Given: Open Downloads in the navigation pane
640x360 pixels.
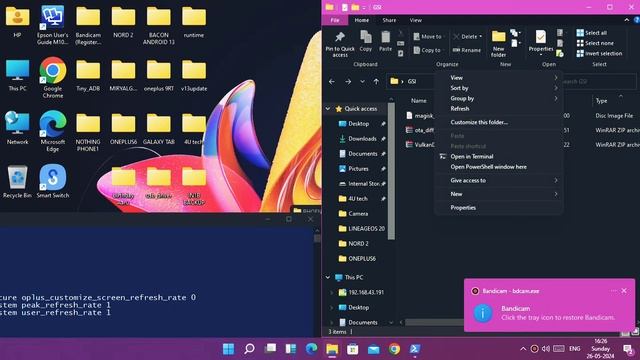Looking at the screenshot, I should pyautogui.click(x=362, y=139).
